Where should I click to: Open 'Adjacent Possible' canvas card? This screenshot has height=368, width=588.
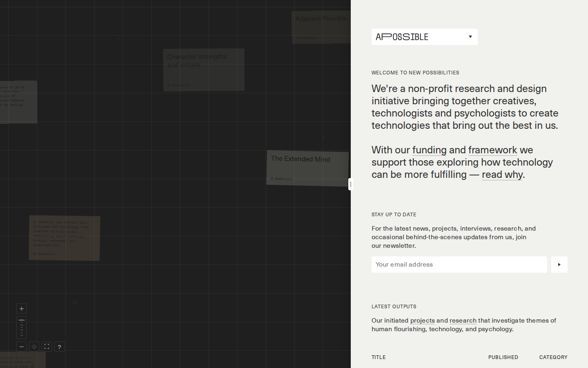click(x=321, y=27)
